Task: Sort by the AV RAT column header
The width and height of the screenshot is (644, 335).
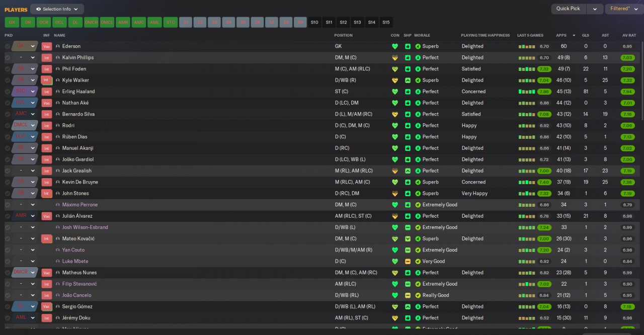Action: (x=629, y=35)
